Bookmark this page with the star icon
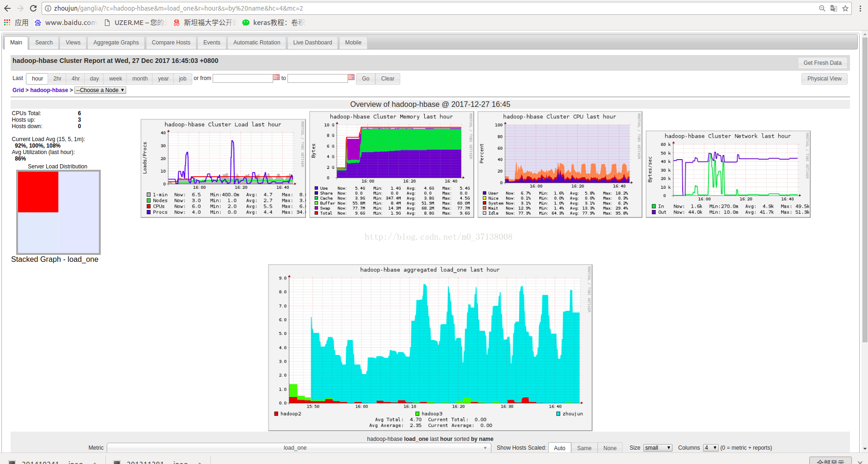The width and height of the screenshot is (868, 464). point(845,8)
